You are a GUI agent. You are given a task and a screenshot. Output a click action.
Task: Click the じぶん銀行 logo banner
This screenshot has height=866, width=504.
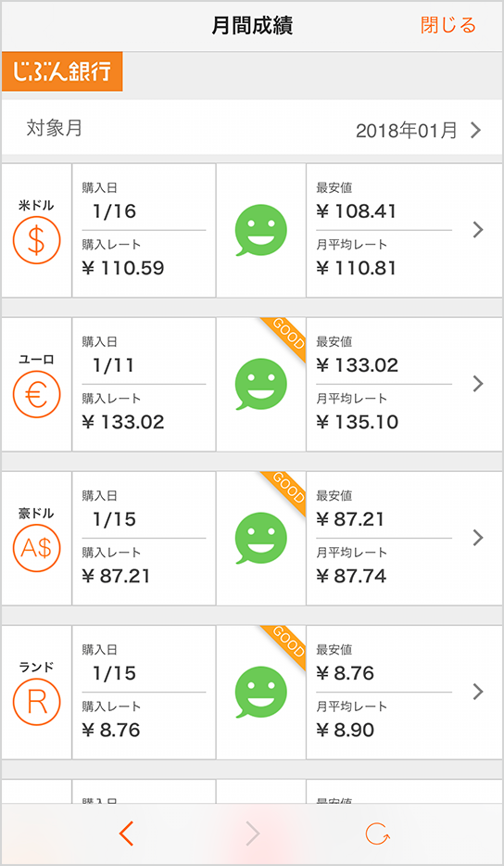point(62,71)
